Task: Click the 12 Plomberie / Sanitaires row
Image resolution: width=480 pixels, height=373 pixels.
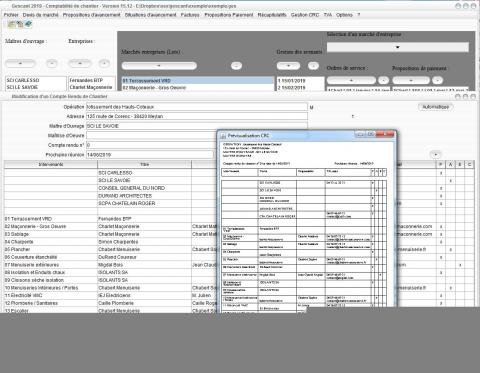Action: (51, 303)
